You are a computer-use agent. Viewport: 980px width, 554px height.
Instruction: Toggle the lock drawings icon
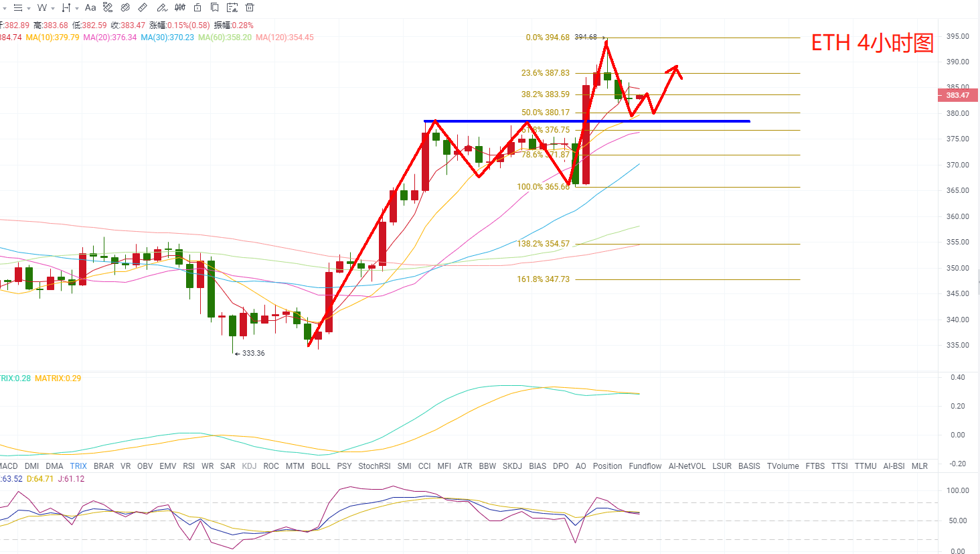197,7
